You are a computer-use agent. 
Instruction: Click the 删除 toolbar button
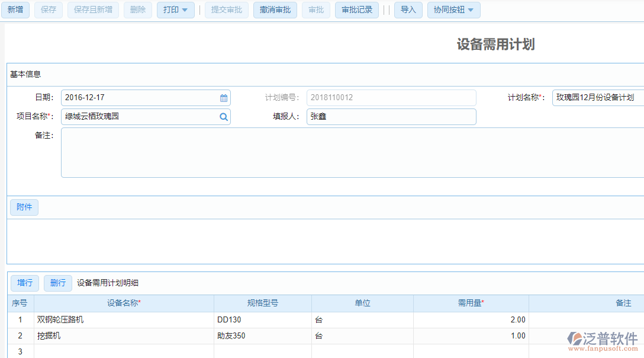[x=137, y=10]
